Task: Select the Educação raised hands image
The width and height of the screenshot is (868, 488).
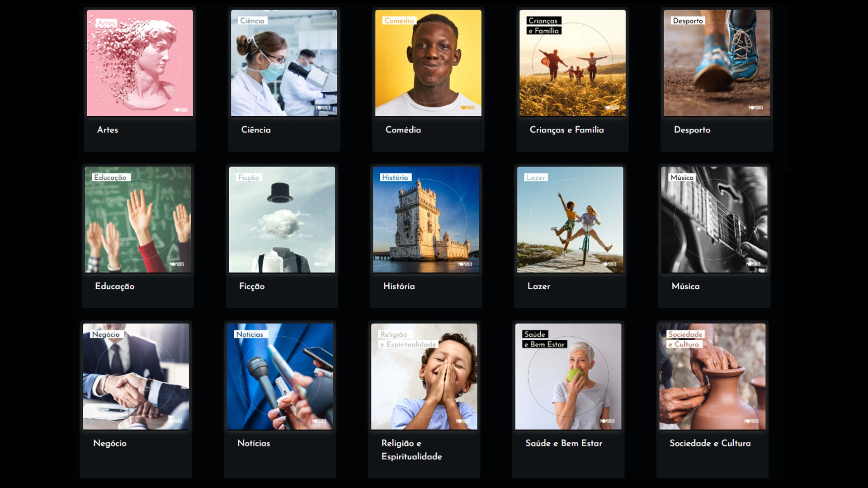Action: tap(138, 220)
